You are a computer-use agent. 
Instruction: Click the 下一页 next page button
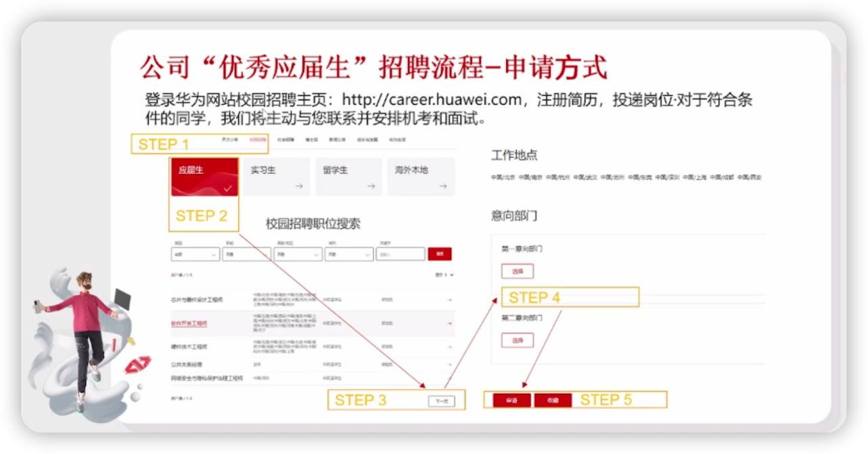[441, 401]
